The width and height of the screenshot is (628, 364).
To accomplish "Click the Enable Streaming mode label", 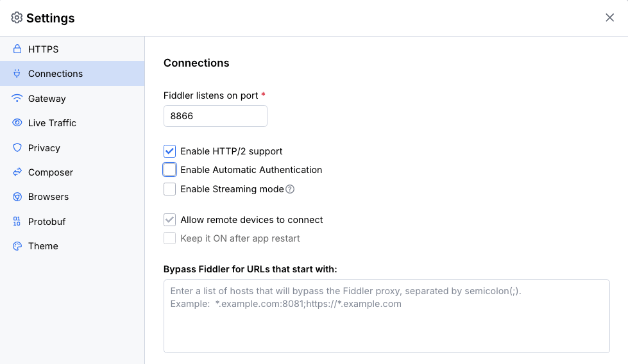I will click(232, 189).
